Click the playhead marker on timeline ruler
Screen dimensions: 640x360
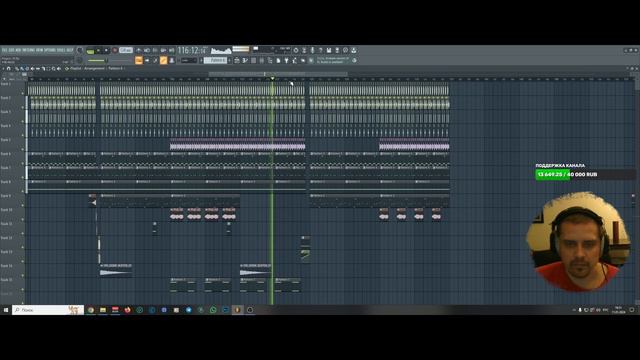click(x=272, y=78)
